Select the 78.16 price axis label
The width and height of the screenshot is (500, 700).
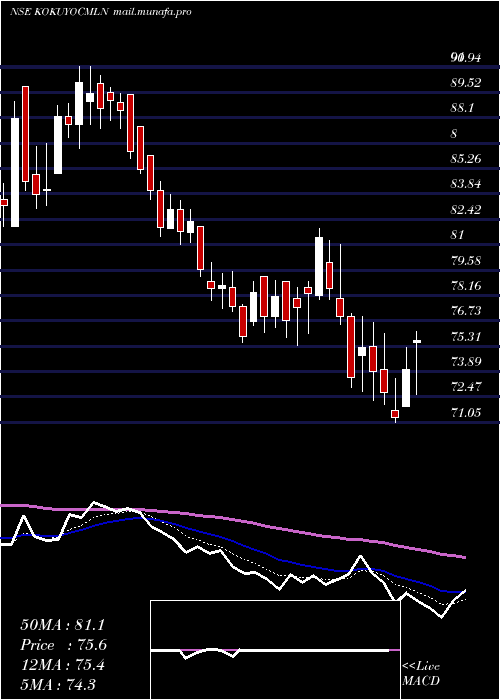click(x=466, y=286)
